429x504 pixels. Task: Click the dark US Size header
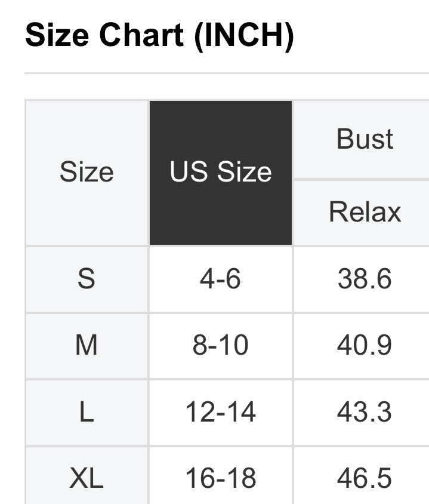coord(221,173)
